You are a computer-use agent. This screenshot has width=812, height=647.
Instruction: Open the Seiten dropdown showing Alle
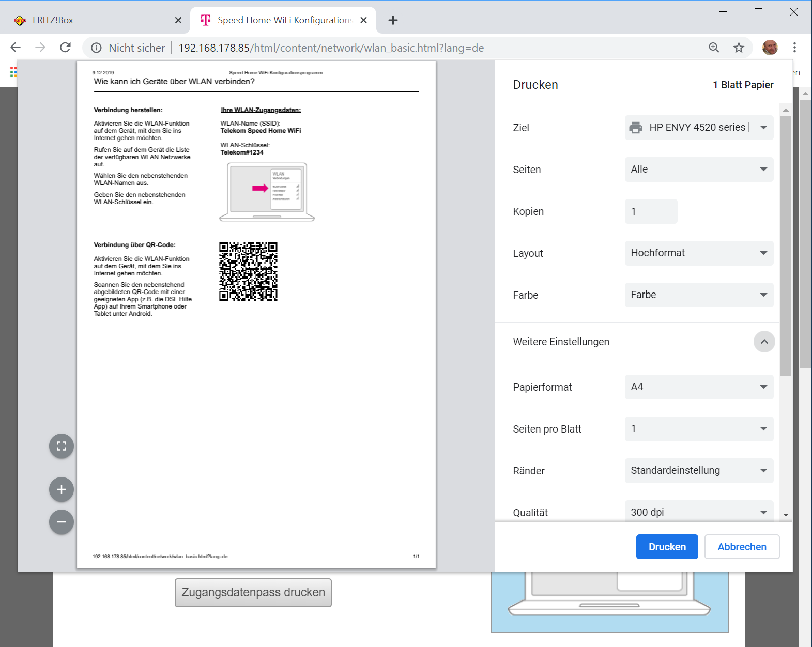coord(699,170)
